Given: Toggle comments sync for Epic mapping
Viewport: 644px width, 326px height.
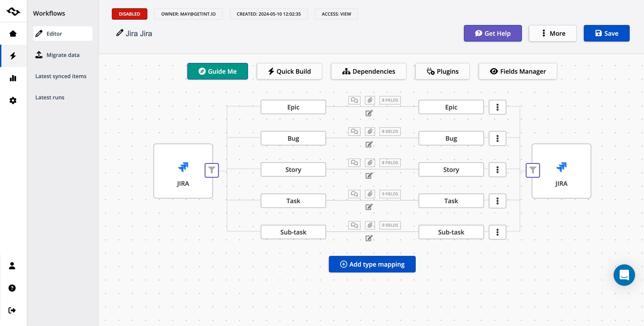Looking at the screenshot, I should 354,100.
